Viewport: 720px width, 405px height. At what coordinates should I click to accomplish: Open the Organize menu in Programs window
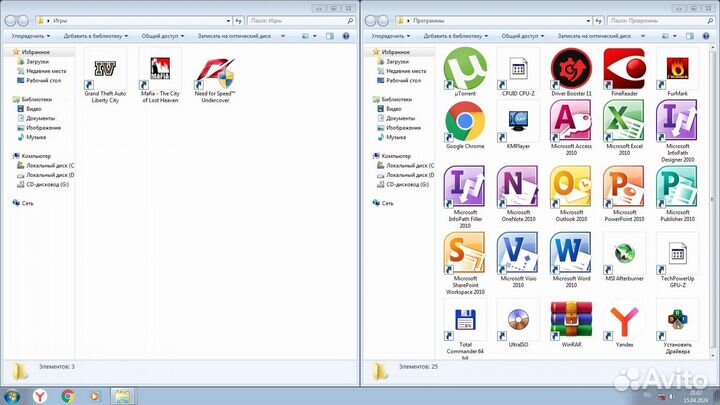coord(391,36)
